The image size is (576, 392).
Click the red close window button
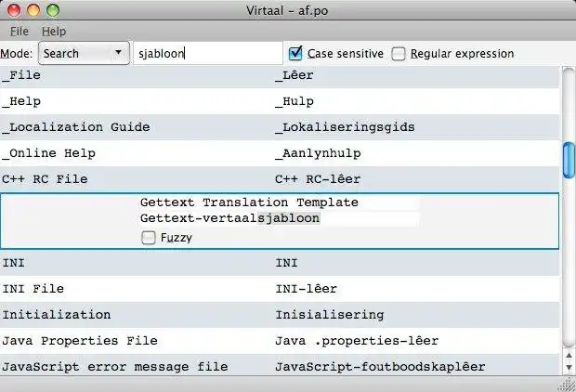pyautogui.click(x=13, y=10)
